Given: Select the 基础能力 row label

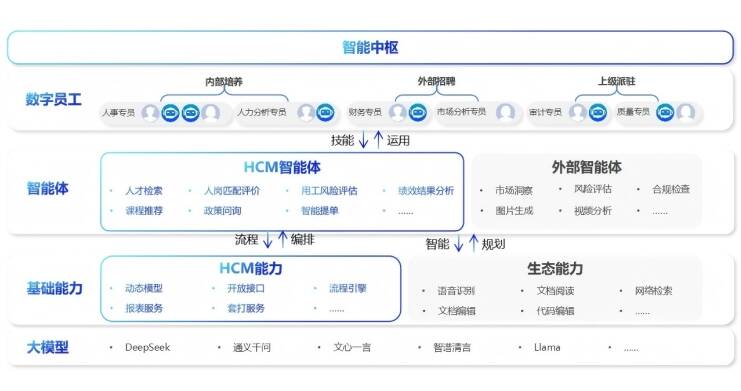Looking at the screenshot, I should [x=55, y=288].
